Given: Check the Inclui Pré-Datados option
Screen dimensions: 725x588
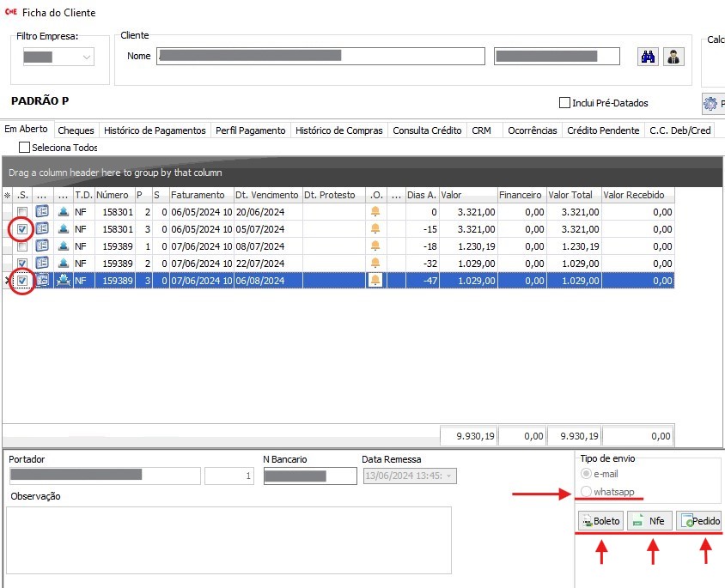Looking at the screenshot, I should pos(565,103).
